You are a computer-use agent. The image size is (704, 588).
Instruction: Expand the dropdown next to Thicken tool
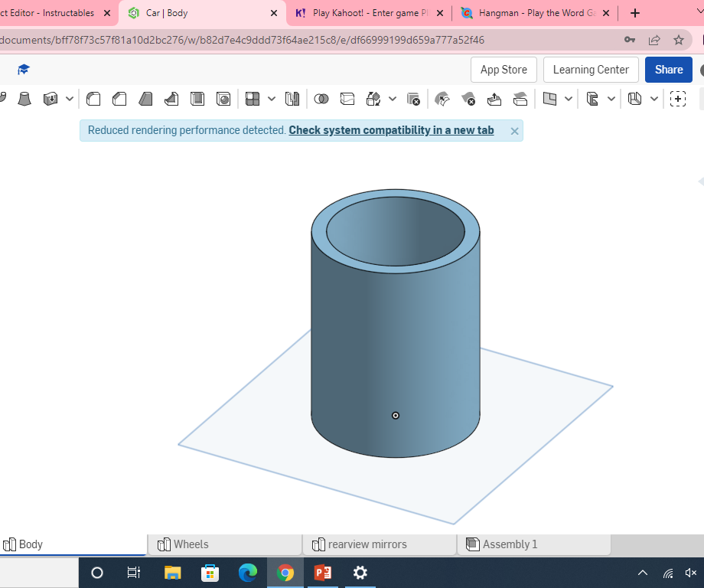tap(70, 99)
